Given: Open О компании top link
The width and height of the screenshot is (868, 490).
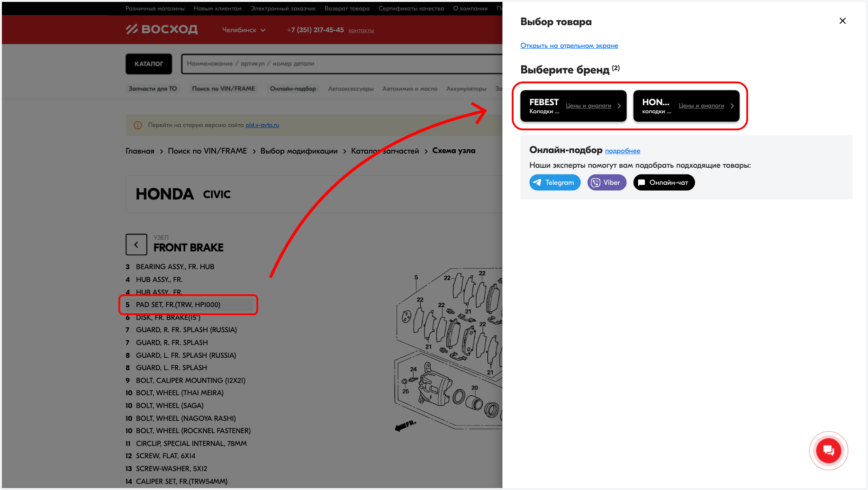Looking at the screenshot, I should tap(470, 9).
